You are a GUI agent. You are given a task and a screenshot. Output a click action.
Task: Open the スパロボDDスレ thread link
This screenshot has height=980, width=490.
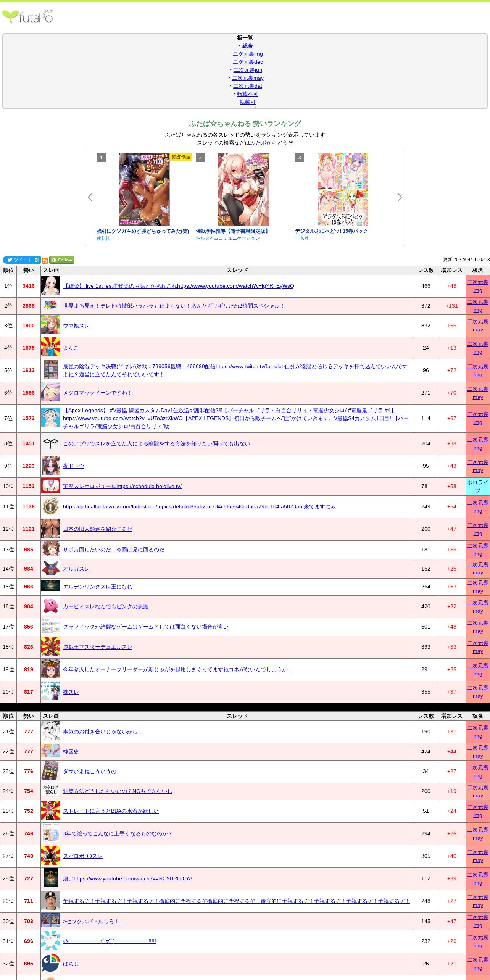click(83, 856)
